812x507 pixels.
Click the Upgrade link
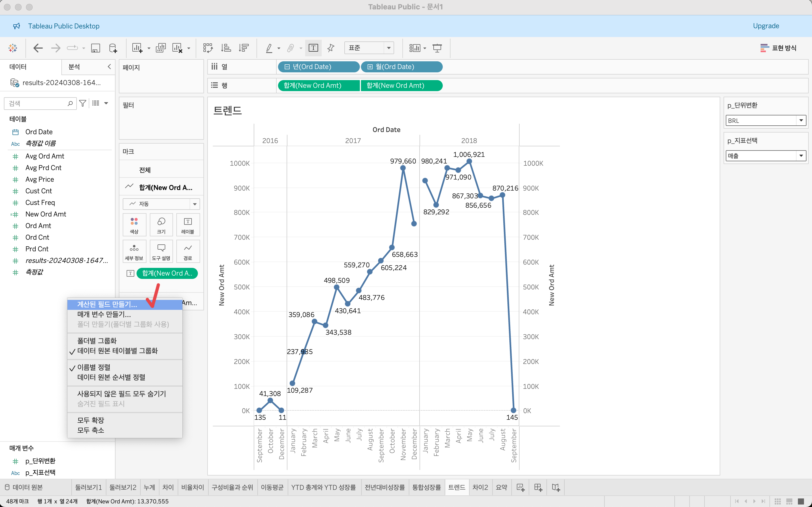click(766, 26)
